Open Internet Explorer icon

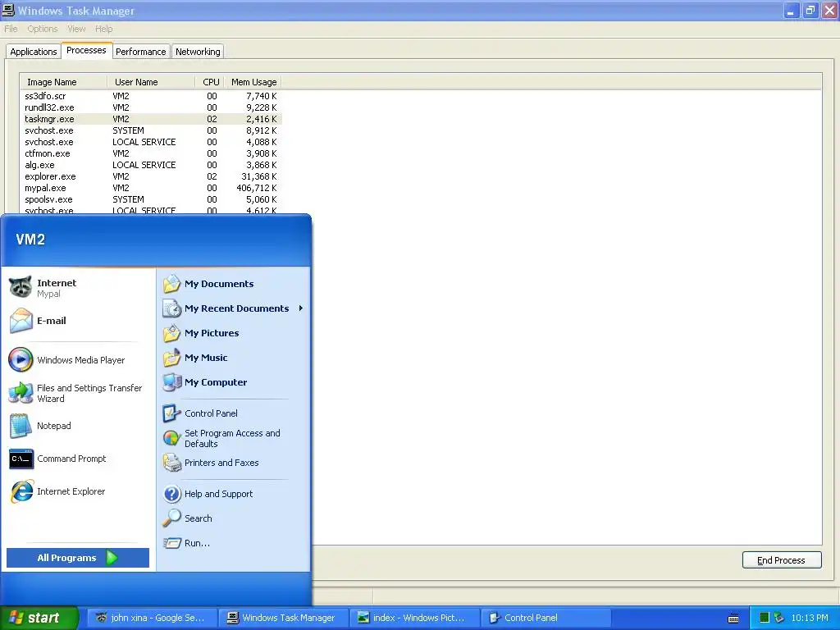[21, 491]
